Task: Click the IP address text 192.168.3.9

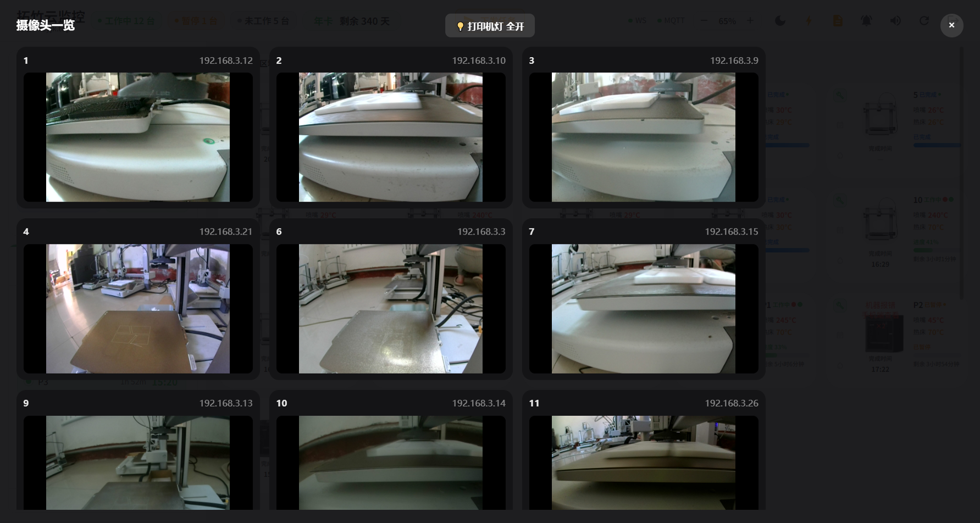Action: pyautogui.click(x=734, y=60)
